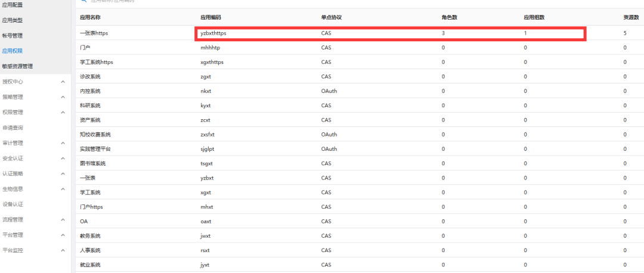Open the 应用配置 sidebar item
The width and height of the screenshot is (644, 273).
(x=13, y=5)
